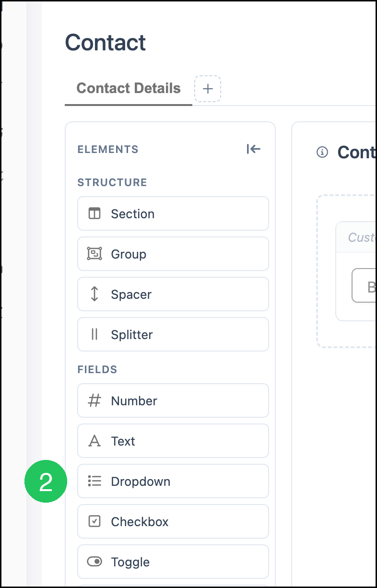The width and height of the screenshot is (377, 588).
Task: Click the Splitter double-bar icon
Action: (x=94, y=334)
